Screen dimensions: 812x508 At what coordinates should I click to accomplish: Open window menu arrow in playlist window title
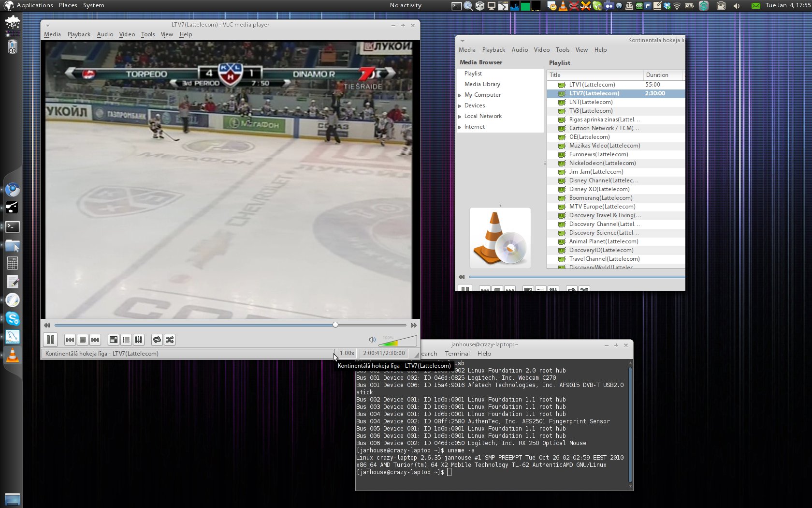pyautogui.click(x=463, y=41)
